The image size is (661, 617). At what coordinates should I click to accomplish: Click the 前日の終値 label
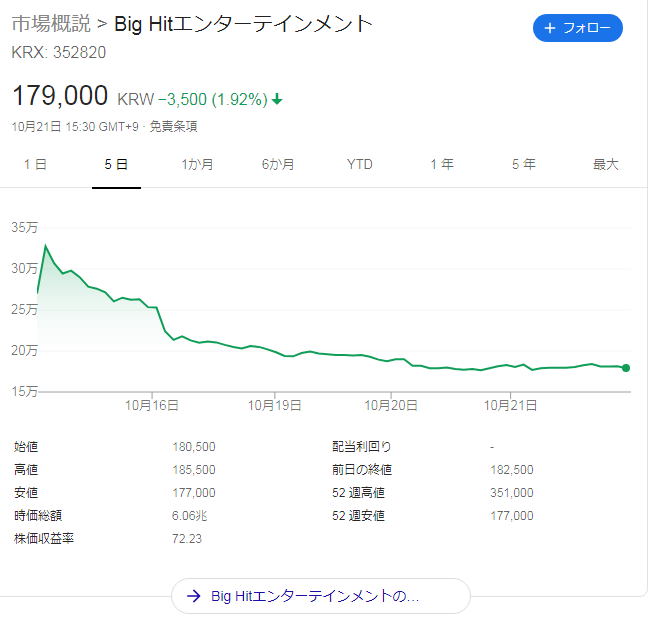coord(362,469)
